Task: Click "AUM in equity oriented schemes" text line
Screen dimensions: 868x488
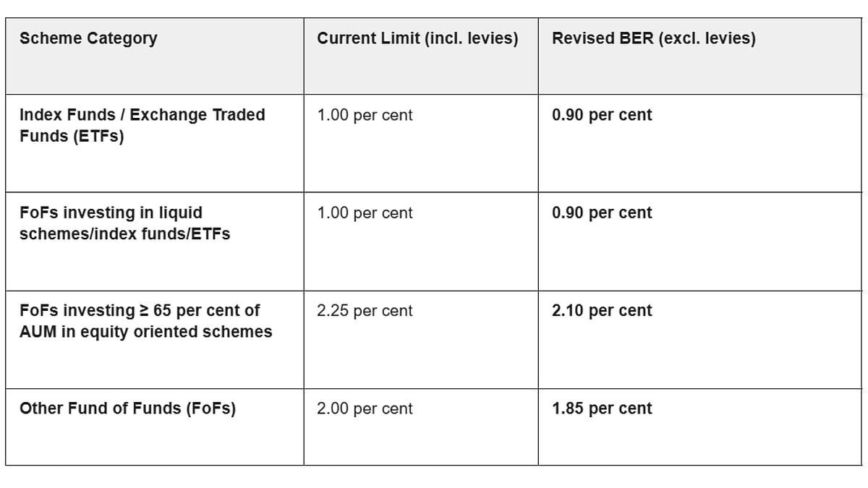Action: coord(145,332)
